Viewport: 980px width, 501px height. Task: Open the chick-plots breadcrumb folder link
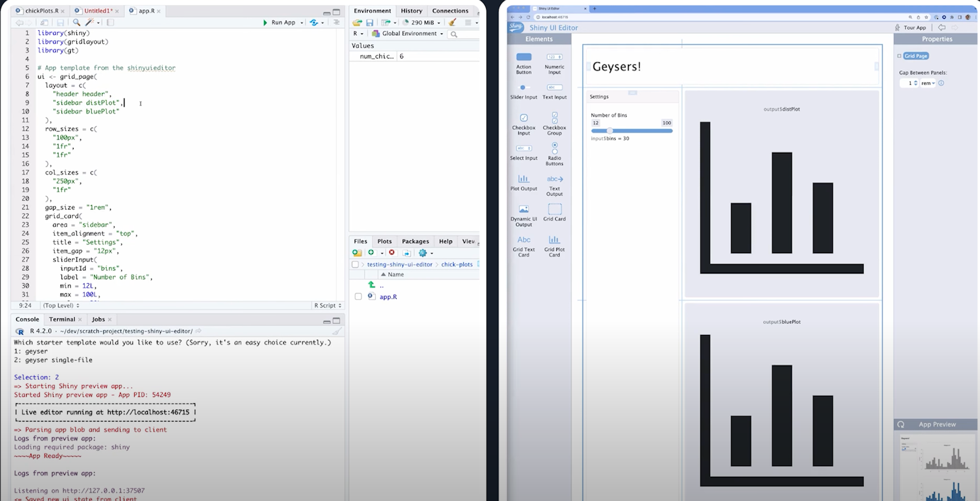coord(457,264)
